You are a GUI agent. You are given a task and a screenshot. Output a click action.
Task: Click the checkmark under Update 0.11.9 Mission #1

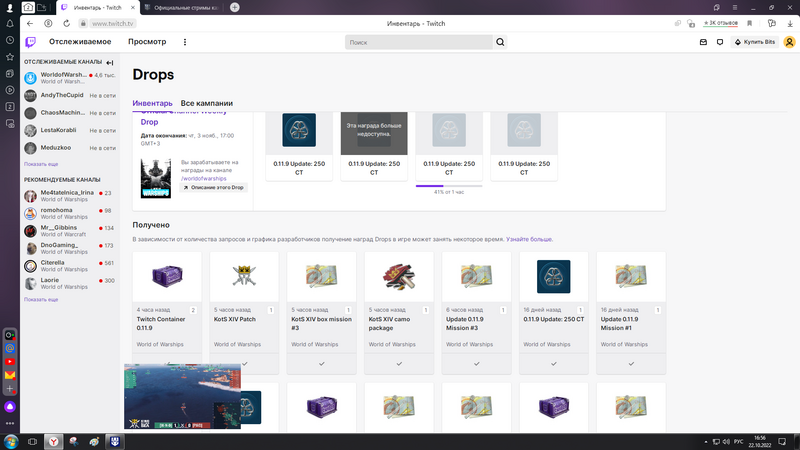631,364
